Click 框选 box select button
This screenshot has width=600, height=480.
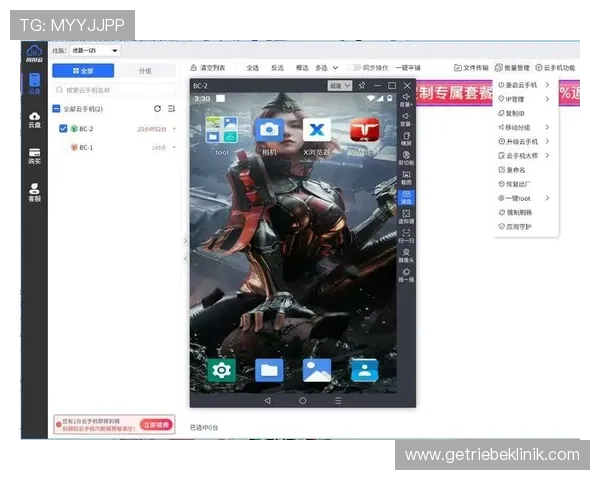(x=302, y=68)
